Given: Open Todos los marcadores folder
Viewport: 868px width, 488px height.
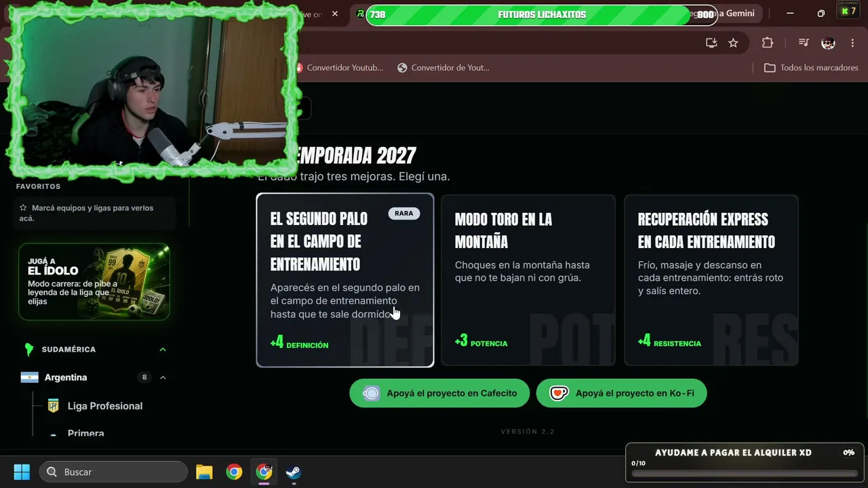Looking at the screenshot, I should [x=811, y=68].
